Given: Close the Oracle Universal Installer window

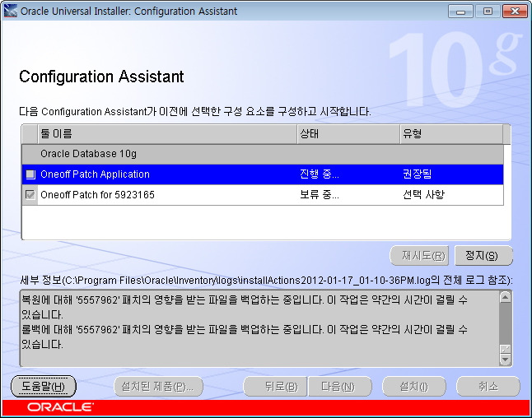Looking at the screenshot, I should click(x=515, y=12).
